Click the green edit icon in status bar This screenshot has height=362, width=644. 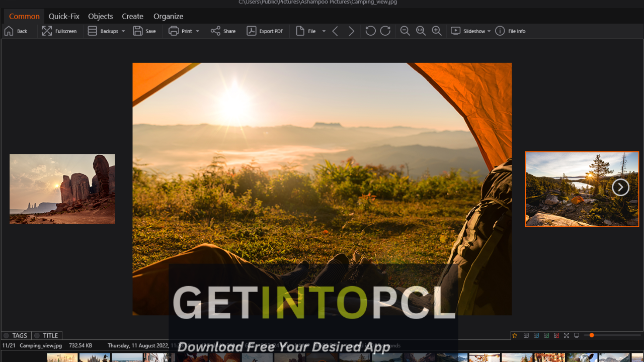pyautogui.click(x=546, y=335)
